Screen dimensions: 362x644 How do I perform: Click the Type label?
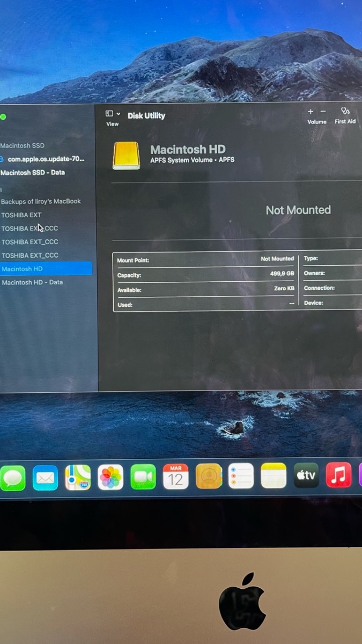[x=311, y=258]
